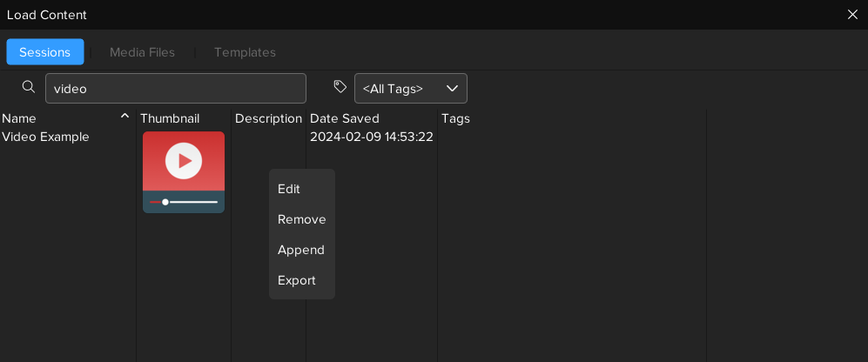868x362 pixels.
Task: Switch to the Sessions tab
Action: 45,52
